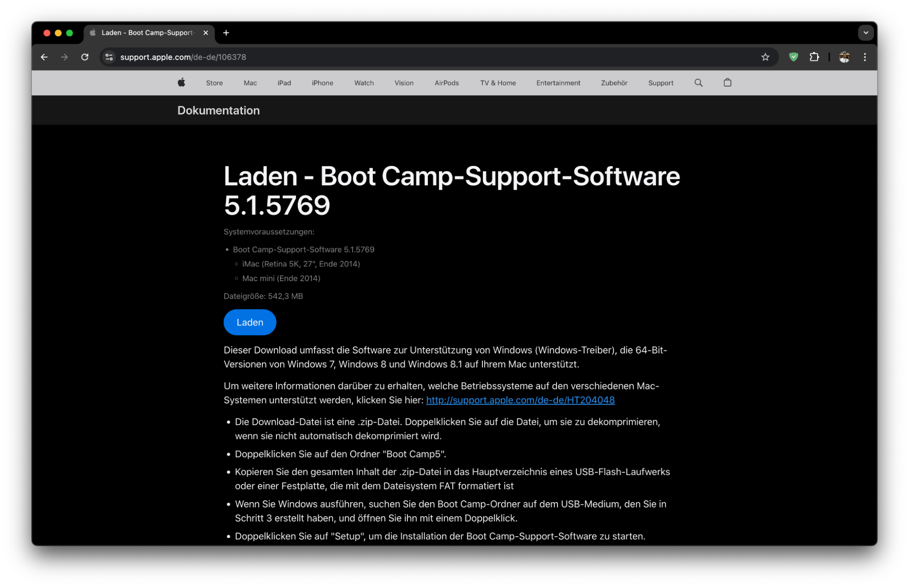The image size is (909, 588).
Task: Click the green shield extension icon
Action: (793, 57)
